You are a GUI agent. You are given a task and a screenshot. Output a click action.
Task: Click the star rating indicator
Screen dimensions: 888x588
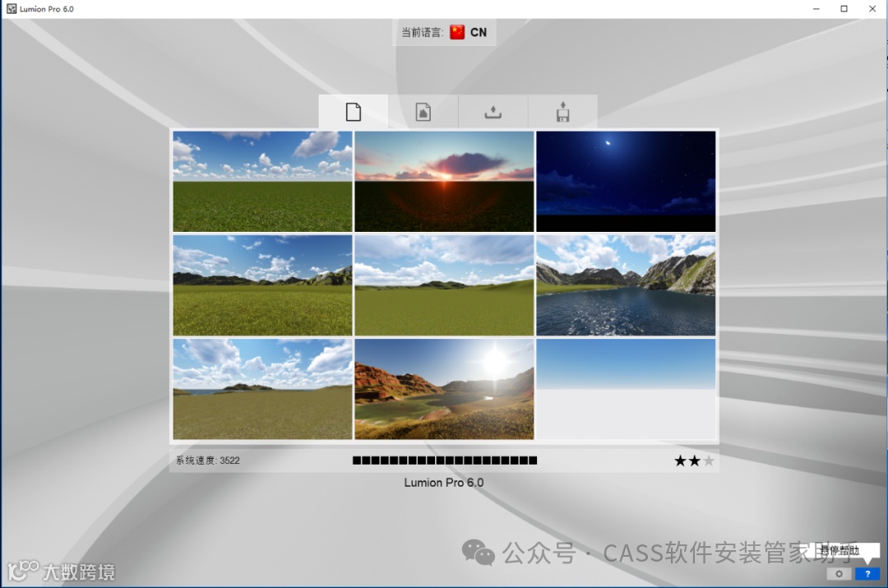tap(694, 461)
